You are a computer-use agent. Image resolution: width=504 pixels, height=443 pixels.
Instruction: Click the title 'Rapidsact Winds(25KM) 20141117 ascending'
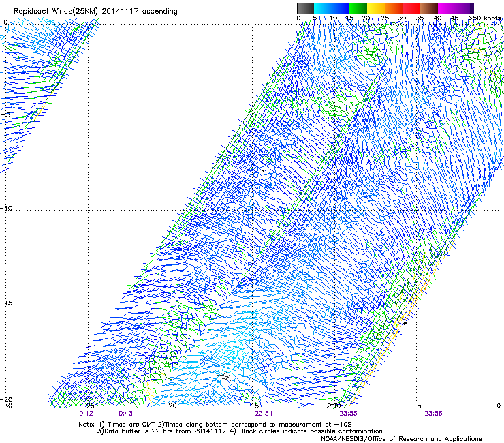[95, 12]
